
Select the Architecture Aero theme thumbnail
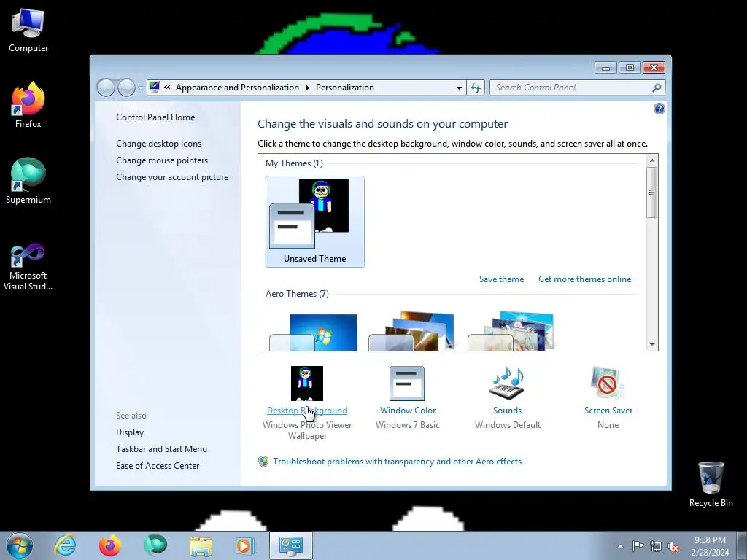(x=413, y=332)
